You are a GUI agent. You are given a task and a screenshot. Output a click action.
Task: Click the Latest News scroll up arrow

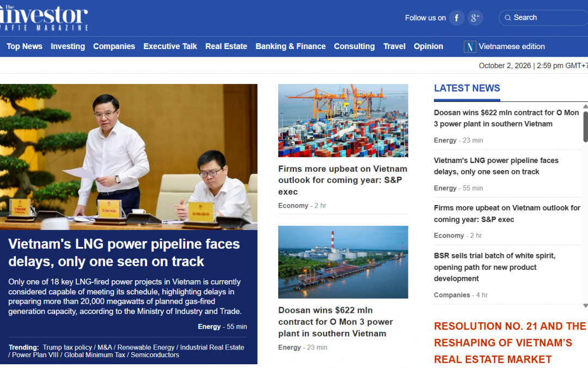click(585, 107)
